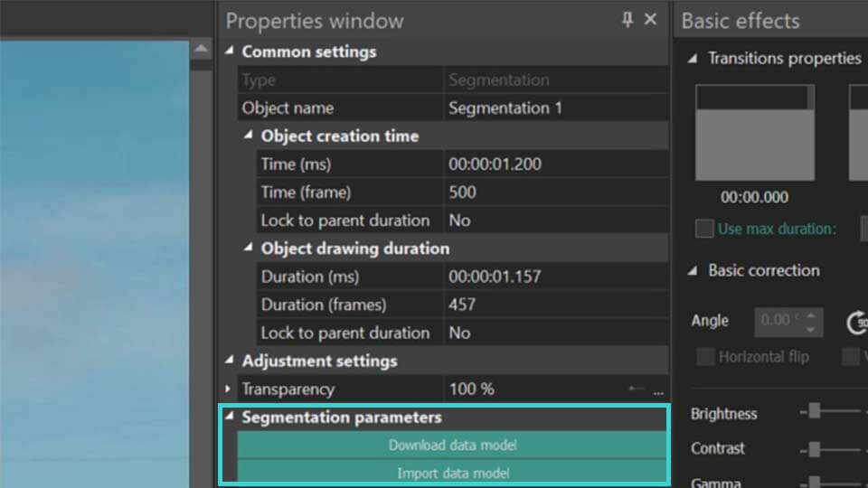Viewport: 868px width, 488px height.
Task: Click Import data model button
Action: click(452, 473)
